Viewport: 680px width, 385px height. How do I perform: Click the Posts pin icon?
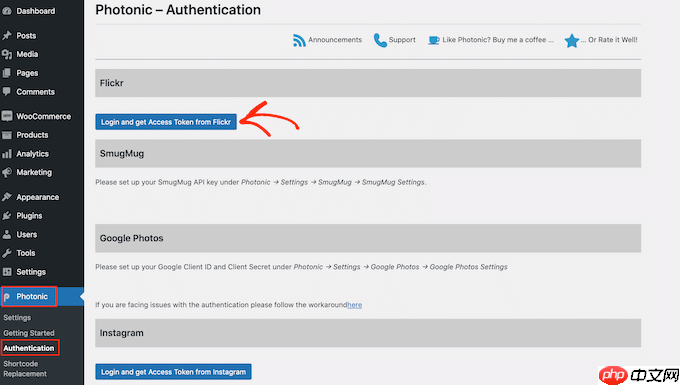7,36
